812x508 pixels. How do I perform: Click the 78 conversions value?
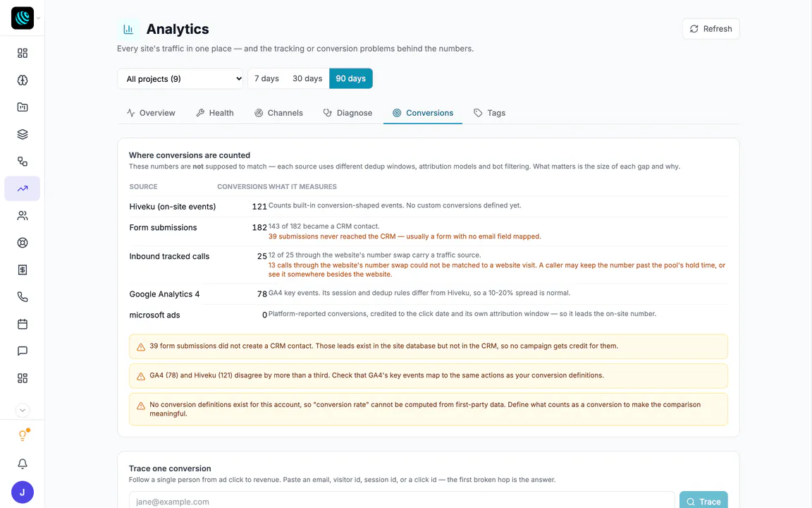[262, 294]
